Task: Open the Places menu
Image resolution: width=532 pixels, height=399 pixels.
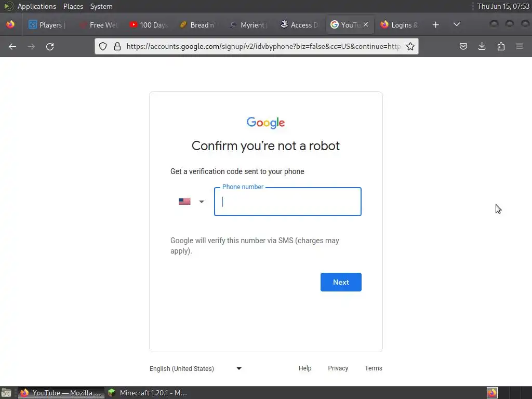Action: coord(73,6)
